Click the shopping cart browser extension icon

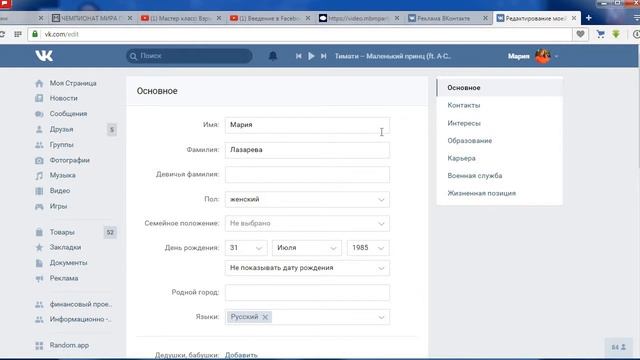tap(600, 34)
